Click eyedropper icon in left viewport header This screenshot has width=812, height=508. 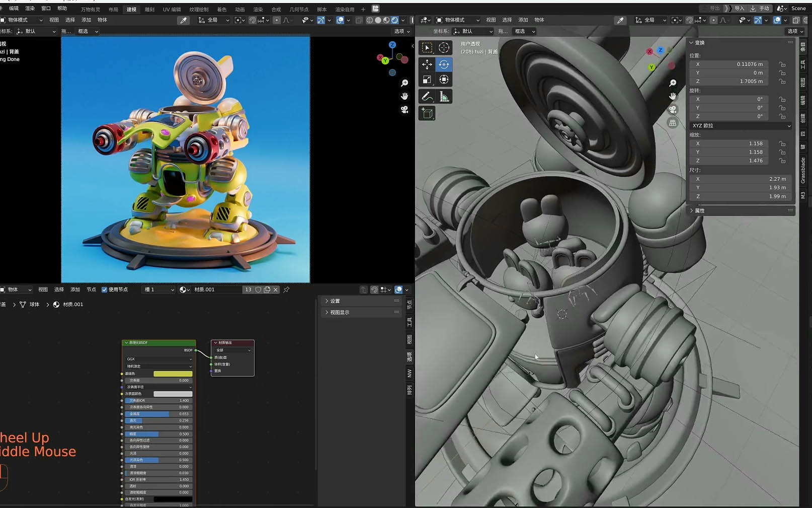[184, 20]
